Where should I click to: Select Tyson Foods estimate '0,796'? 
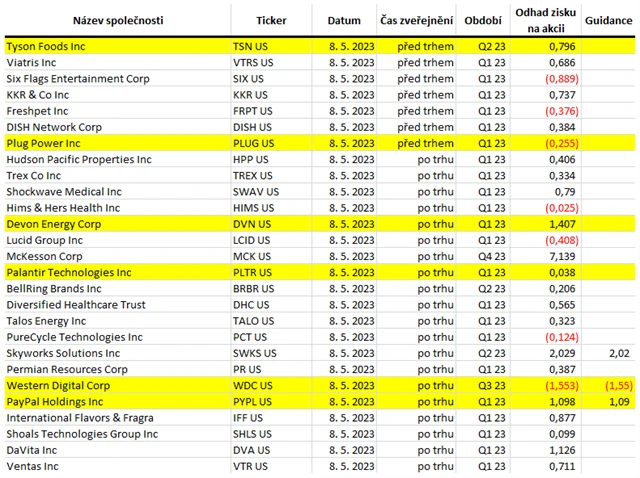(562, 47)
